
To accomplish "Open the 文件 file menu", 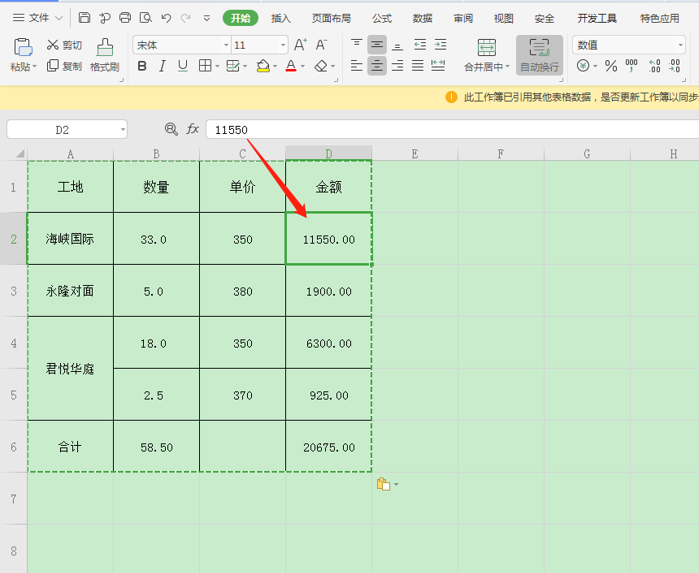I will [x=37, y=18].
